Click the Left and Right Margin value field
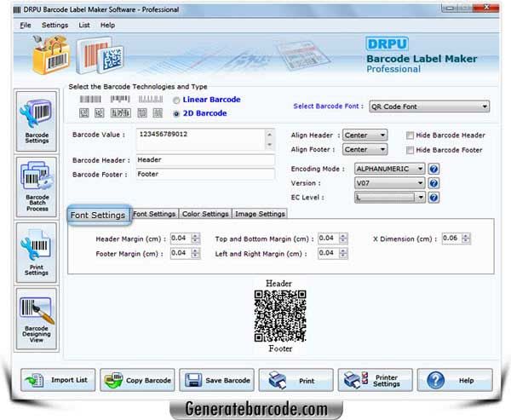Screen dimensions: 511x420 coord(329,253)
